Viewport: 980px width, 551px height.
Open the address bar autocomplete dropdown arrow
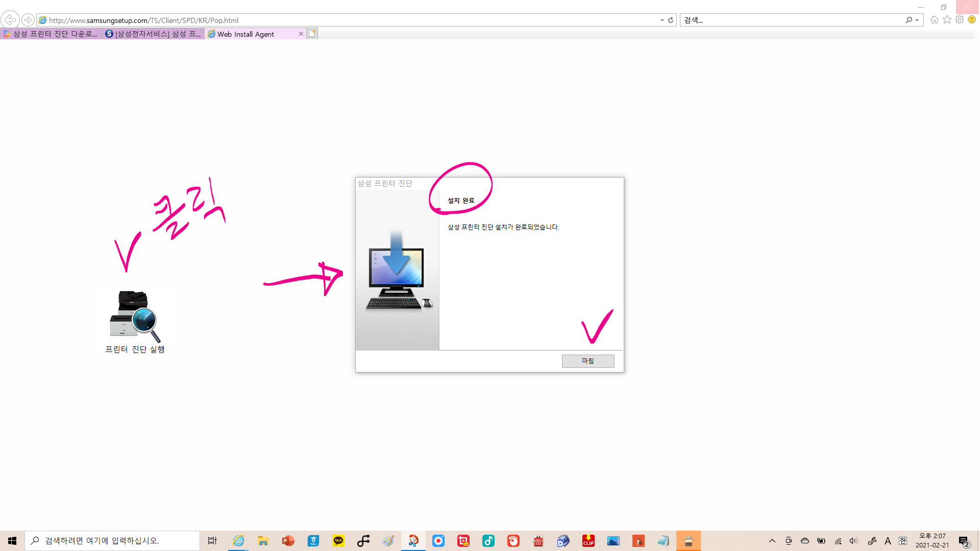coord(662,20)
